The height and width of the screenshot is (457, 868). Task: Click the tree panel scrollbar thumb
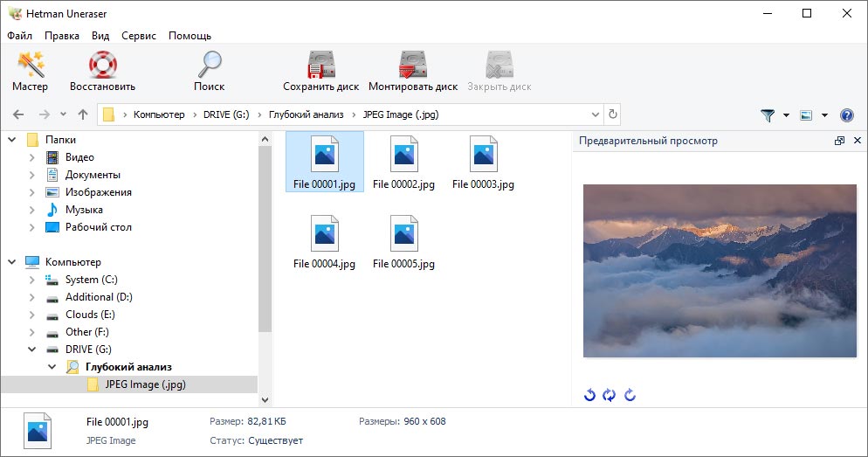coord(265,239)
